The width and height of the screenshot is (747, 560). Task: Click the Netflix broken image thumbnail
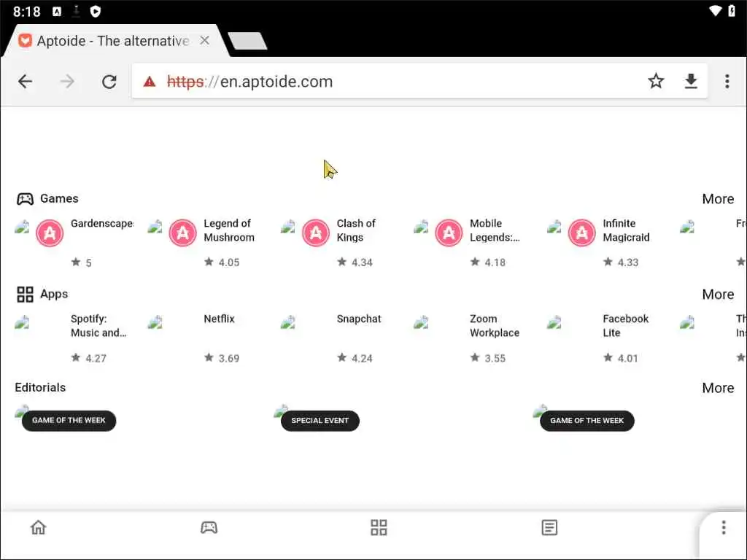(155, 322)
